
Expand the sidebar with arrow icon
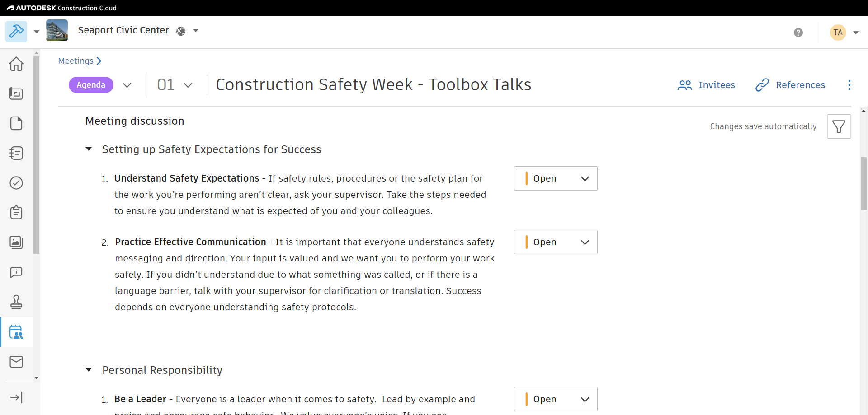coord(16,397)
